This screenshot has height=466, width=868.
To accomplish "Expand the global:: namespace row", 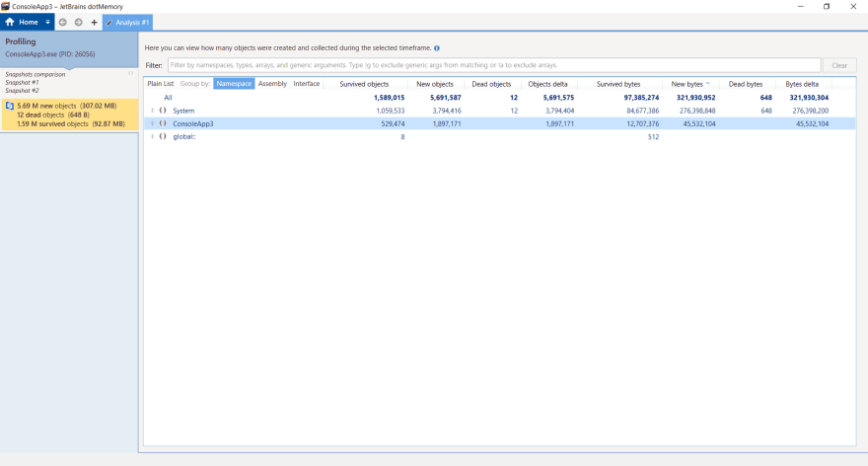I will 153,136.
